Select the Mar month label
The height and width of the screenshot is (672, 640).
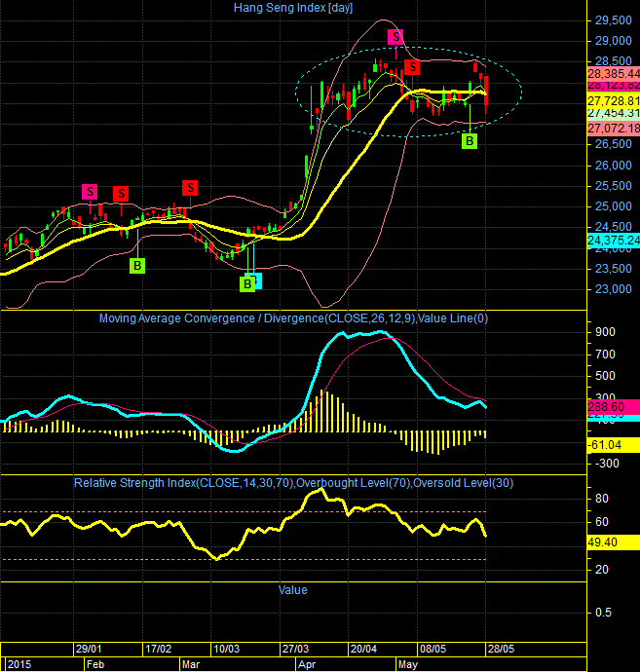pyautogui.click(x=191, y=664)
